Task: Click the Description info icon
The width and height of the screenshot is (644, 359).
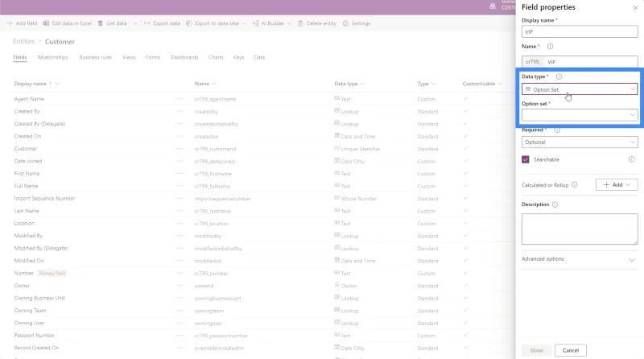Action: tap(555, 204)
